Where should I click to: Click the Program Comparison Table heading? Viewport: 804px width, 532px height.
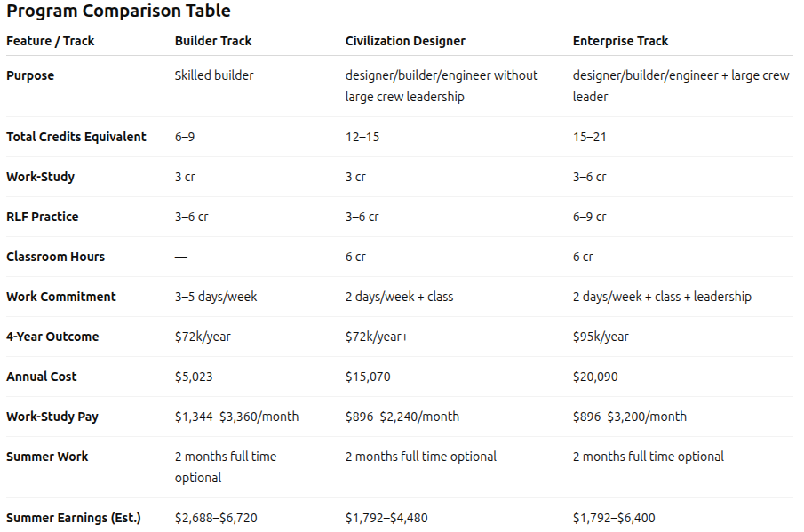(118, 12)
